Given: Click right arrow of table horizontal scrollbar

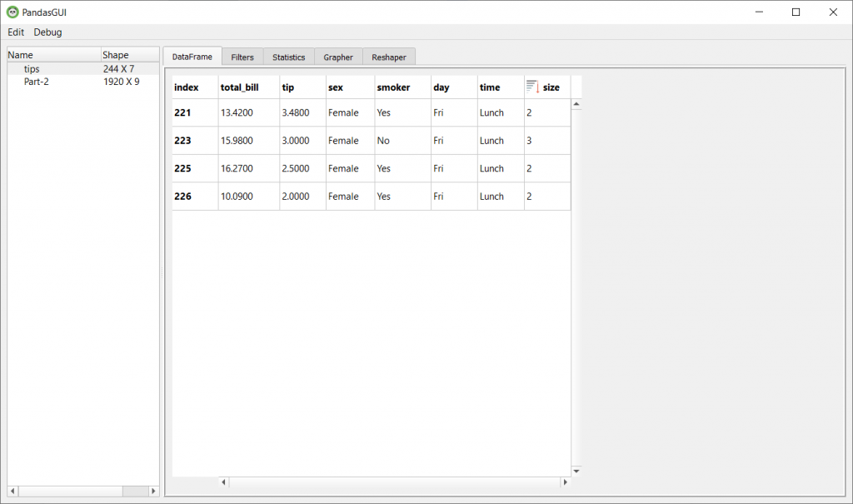Looking at the screenshot, I should [565, 482].
